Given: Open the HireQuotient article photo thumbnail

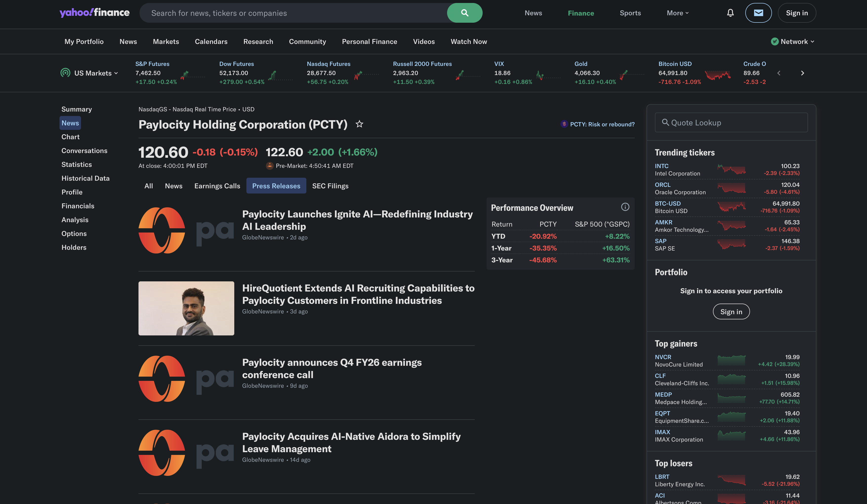Looking at the screenshot, I should point(186,308).
